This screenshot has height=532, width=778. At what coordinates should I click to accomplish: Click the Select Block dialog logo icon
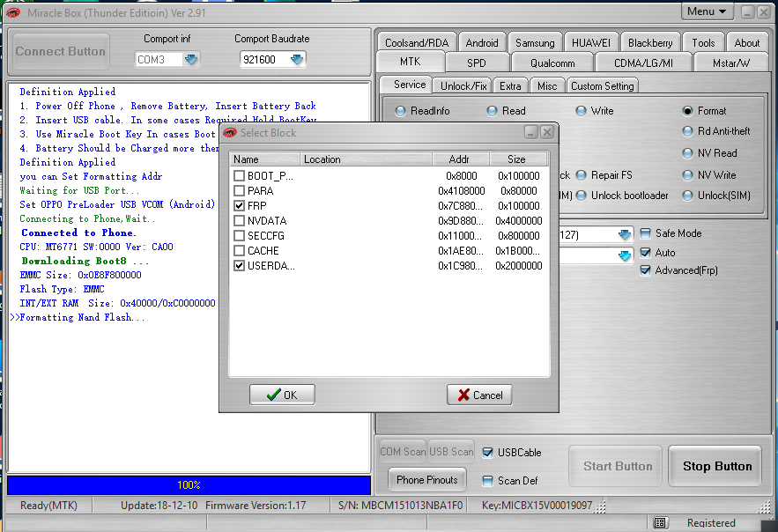tap(230, 133)
